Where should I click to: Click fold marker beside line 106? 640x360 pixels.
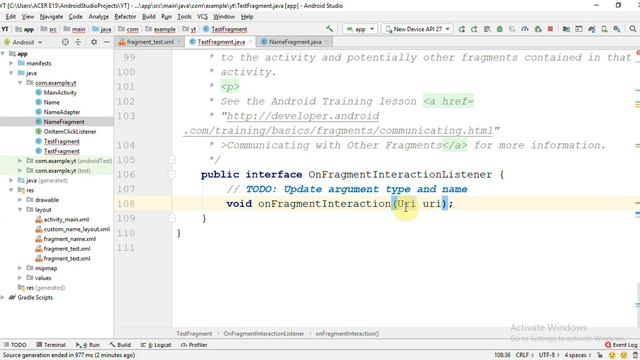[x=172, y=175]
